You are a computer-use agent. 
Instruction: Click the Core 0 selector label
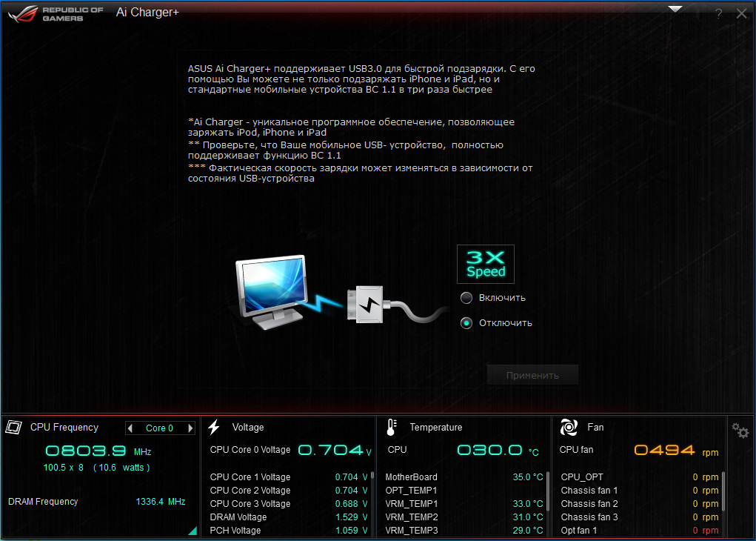pyautogui.click(x=160, y=428)
